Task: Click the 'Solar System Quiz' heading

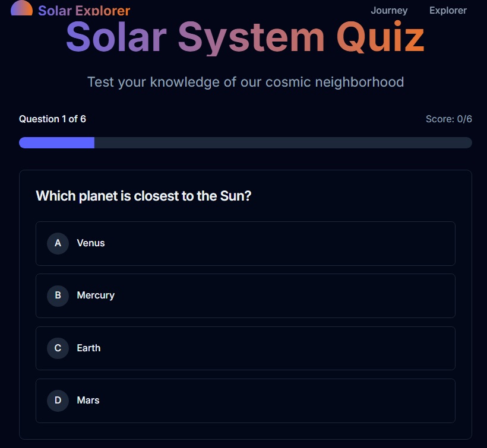Action: [245, 37]
